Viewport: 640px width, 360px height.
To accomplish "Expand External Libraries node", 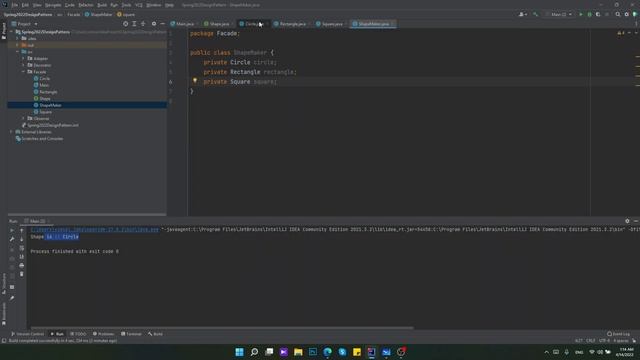I will 11,132.
